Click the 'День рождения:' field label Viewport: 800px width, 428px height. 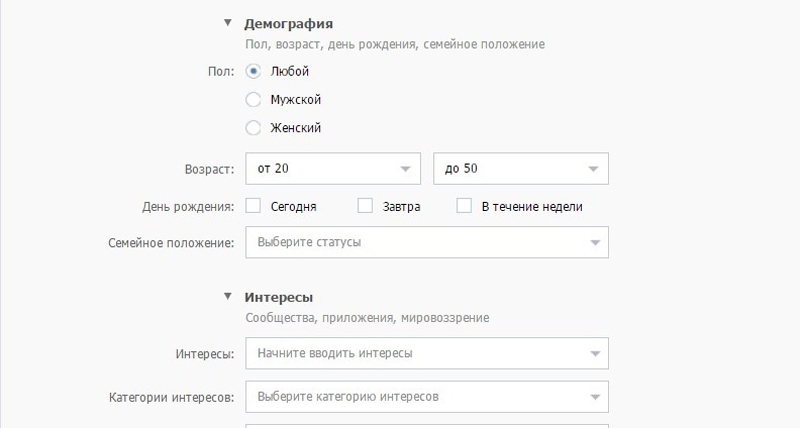(188, 207)
